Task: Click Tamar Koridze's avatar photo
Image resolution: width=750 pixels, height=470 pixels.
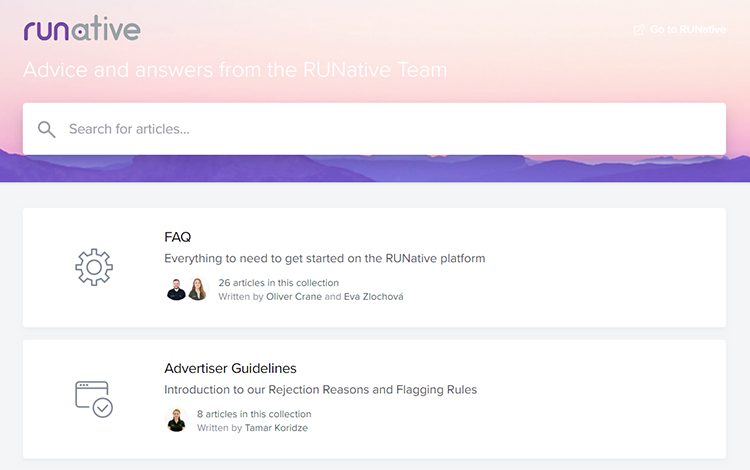Action: point(176,420)
